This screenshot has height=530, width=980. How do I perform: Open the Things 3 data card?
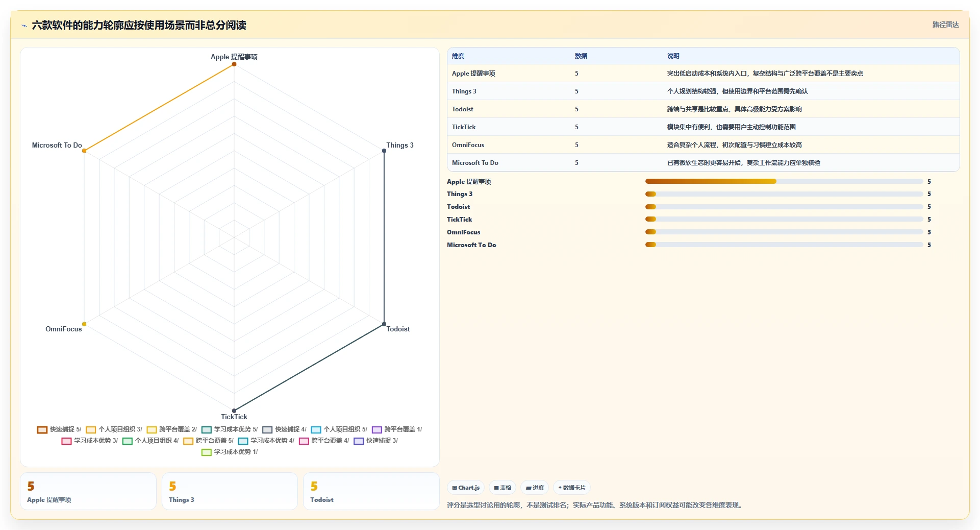230,491
